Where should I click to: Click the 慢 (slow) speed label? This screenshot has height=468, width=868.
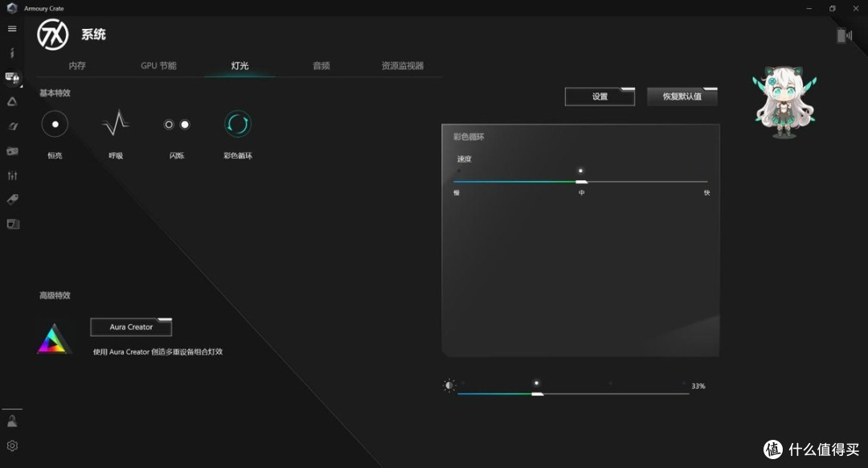[x=457, y=193]
